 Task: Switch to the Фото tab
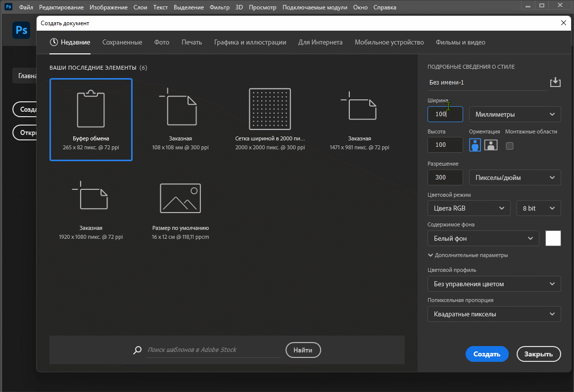162,43
